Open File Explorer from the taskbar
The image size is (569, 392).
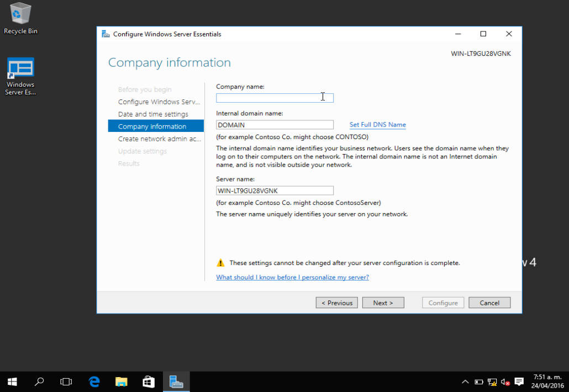(x=121, y=381)
